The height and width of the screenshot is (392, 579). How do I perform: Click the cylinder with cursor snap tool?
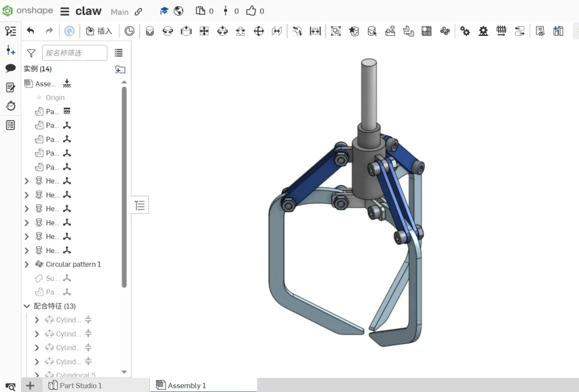coord(372,31)
